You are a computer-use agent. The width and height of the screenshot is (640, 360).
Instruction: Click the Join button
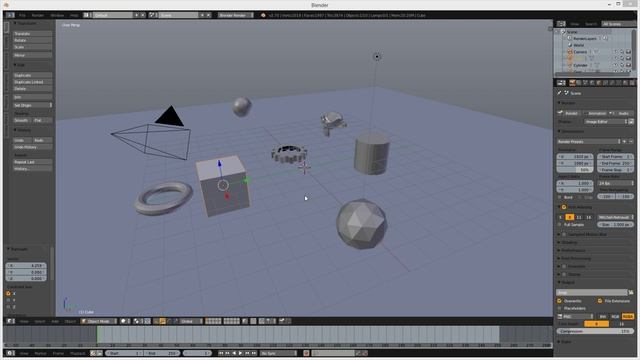pos(33,97)
